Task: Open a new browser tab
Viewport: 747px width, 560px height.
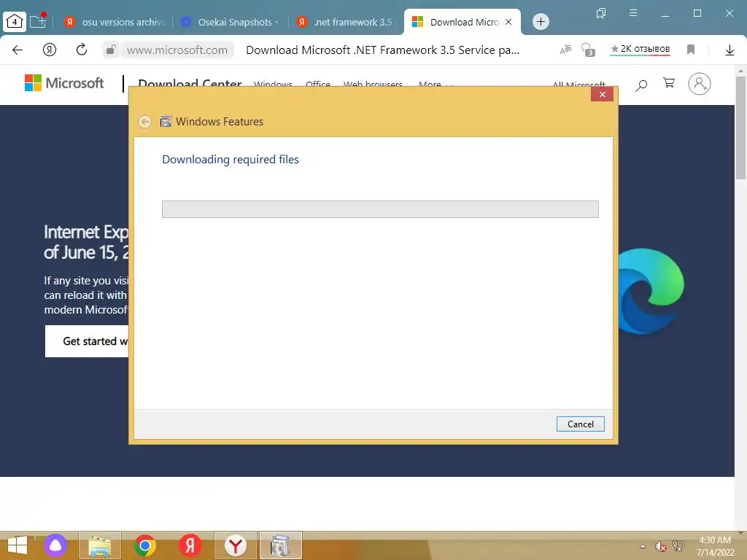Action: click(x=541, y=21)
